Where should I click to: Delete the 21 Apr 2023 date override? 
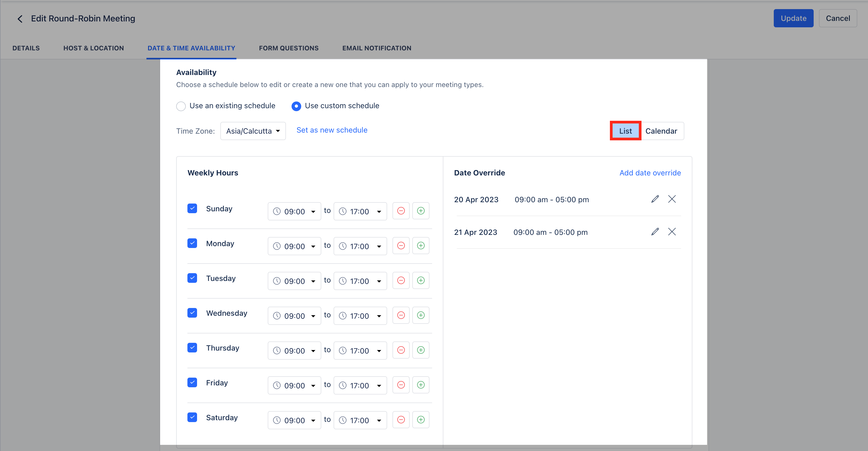click(x=671, y=232)
